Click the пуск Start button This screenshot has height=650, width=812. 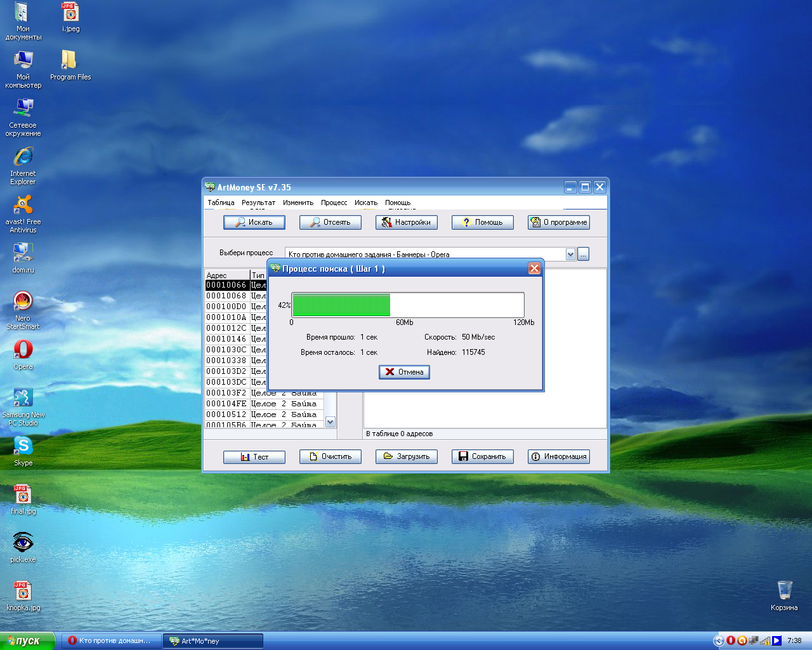(x=28, y=641)
